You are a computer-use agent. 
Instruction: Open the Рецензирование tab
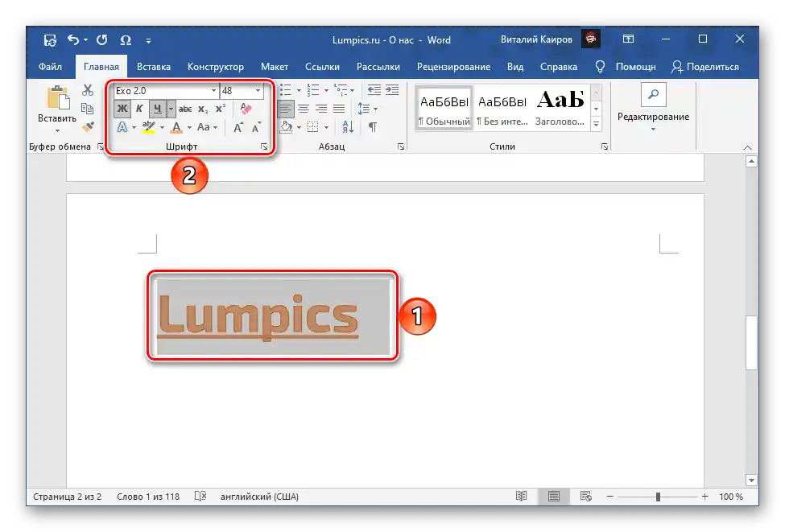[453, 67]
